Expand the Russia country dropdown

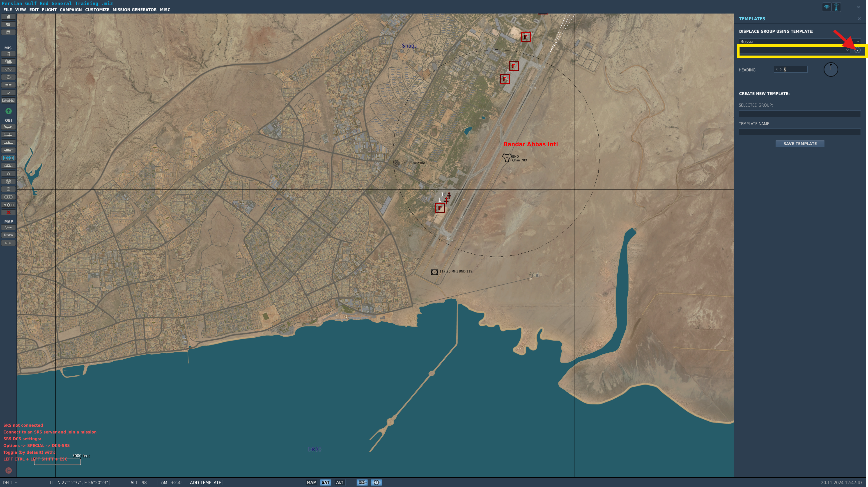click(x=800, y=41)
